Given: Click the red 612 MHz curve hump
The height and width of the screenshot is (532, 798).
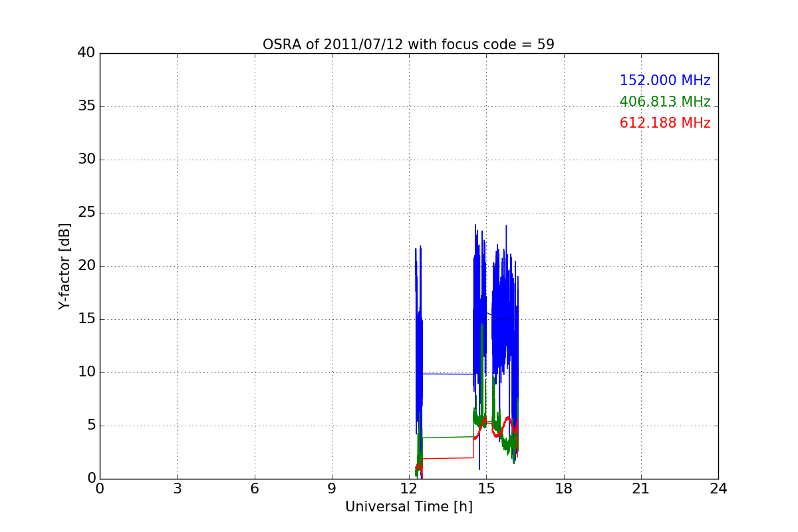Looking at the screenshot, I should [508, 418].
